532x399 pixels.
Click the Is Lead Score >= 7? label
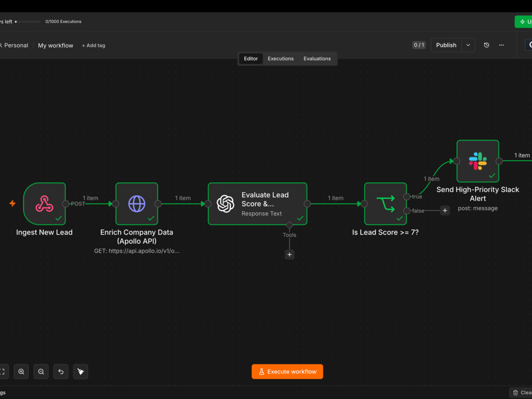point(385,232)
